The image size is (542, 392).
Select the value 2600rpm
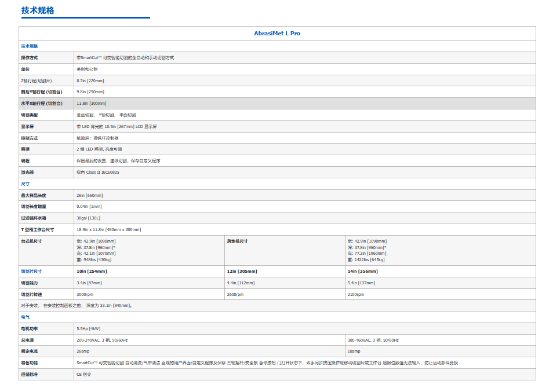point(235,295)
